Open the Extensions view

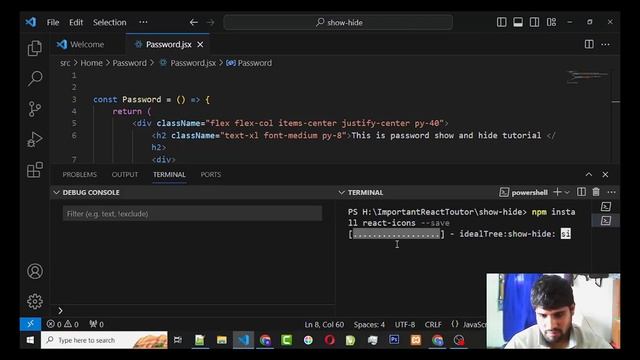coord(35,169)
